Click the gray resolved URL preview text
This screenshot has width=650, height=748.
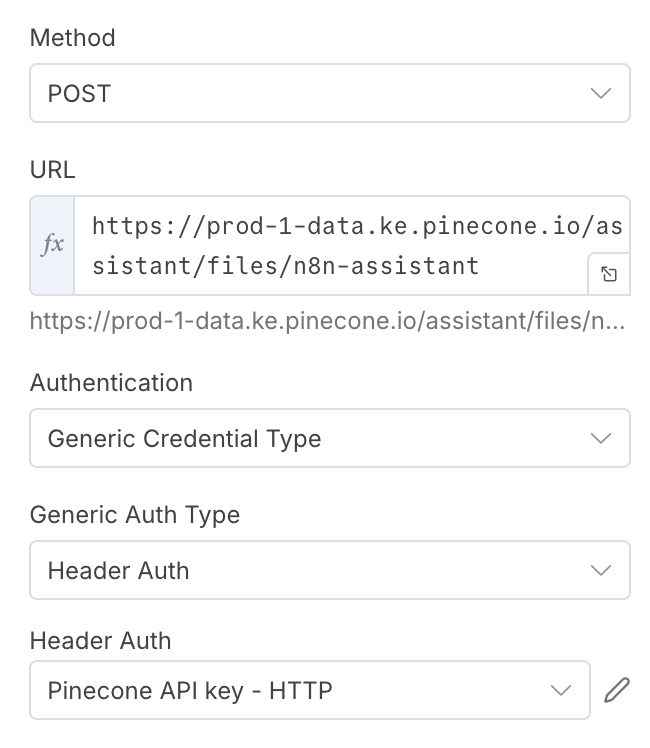coord(330,322)
